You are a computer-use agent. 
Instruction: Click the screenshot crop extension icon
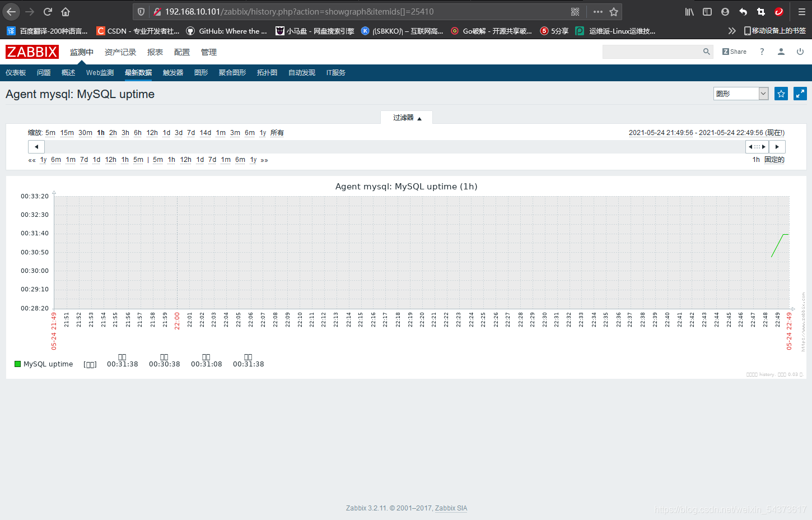point(761,12)
